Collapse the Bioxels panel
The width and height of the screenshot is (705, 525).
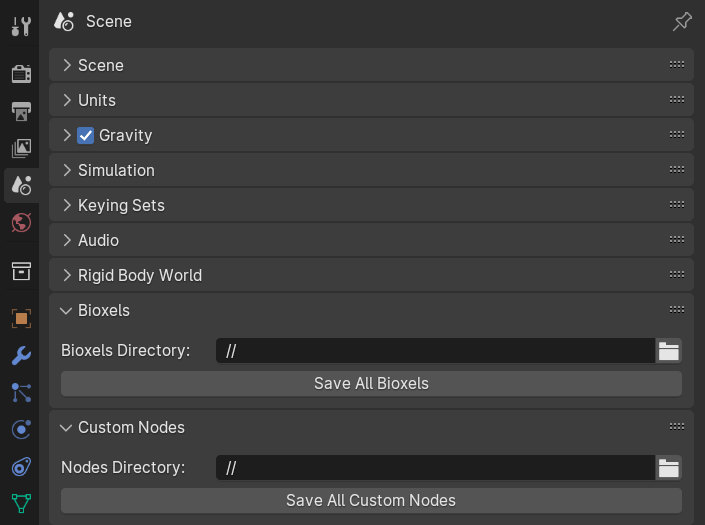pyautogui.click(x=371, y=310)
